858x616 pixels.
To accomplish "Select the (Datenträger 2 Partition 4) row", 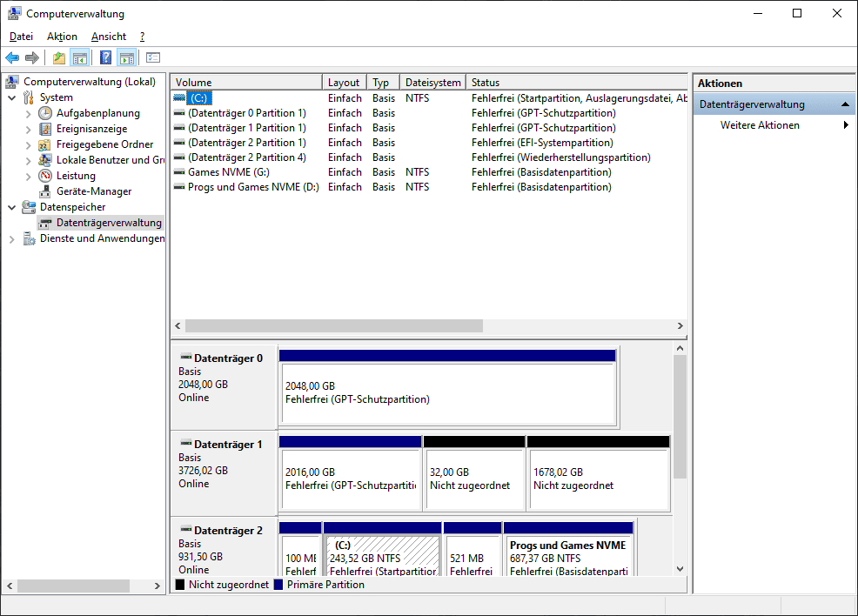I will (x=429, y=157).
